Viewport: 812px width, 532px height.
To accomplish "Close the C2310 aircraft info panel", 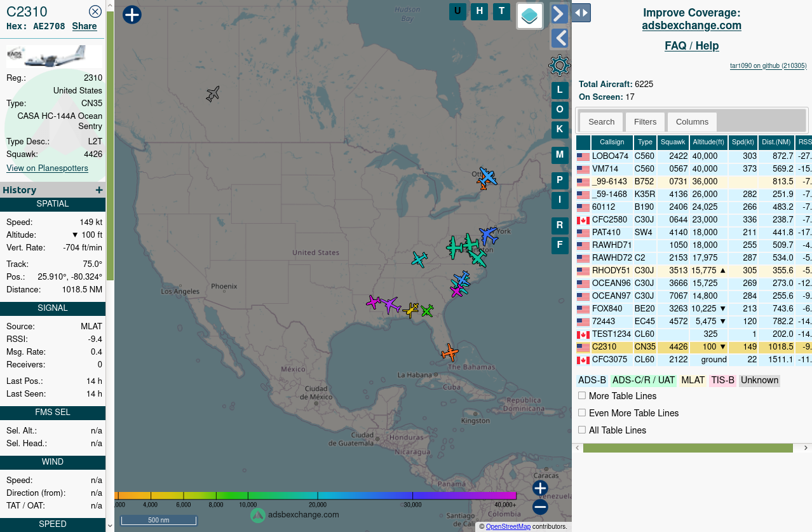I will click(x=95, y=11).
